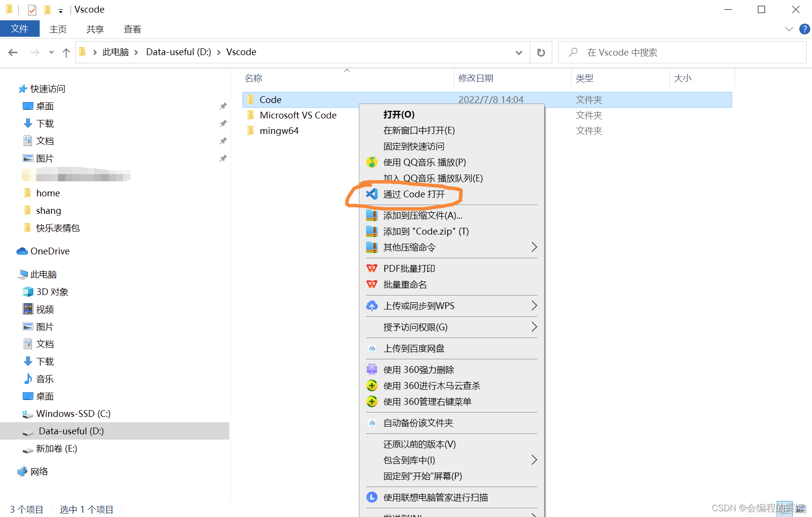Click the 360 shredder icon for 使用 360强力删除

(371, 369)
